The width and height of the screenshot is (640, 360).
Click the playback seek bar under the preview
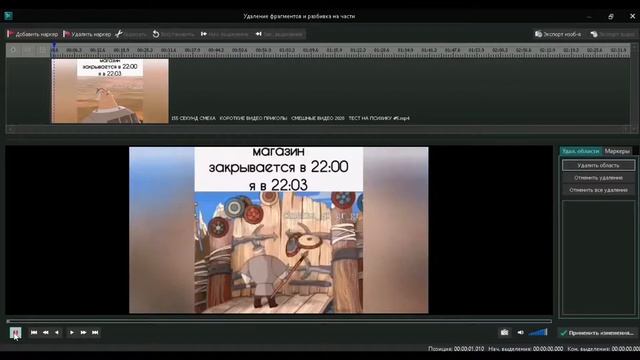pos(279,321)
